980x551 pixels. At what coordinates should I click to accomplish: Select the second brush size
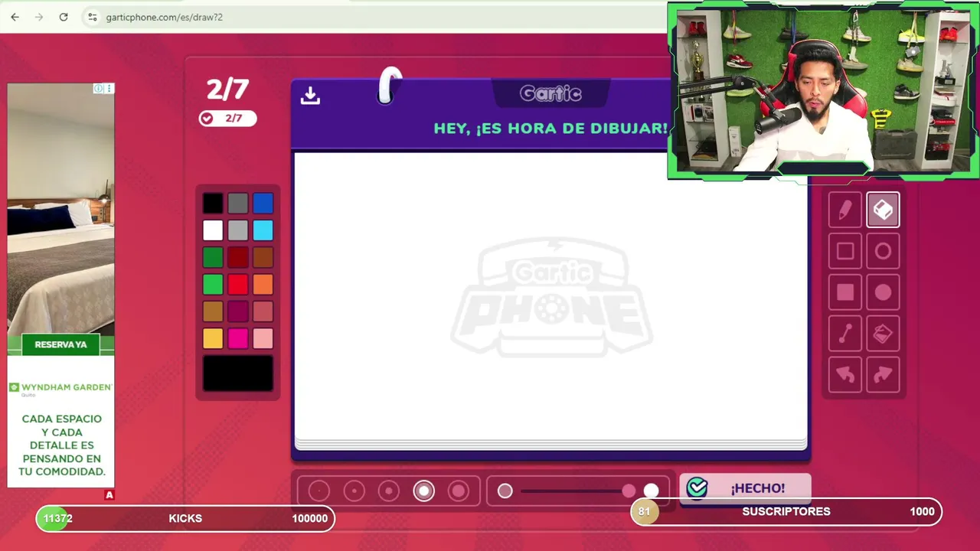[354, 491]
